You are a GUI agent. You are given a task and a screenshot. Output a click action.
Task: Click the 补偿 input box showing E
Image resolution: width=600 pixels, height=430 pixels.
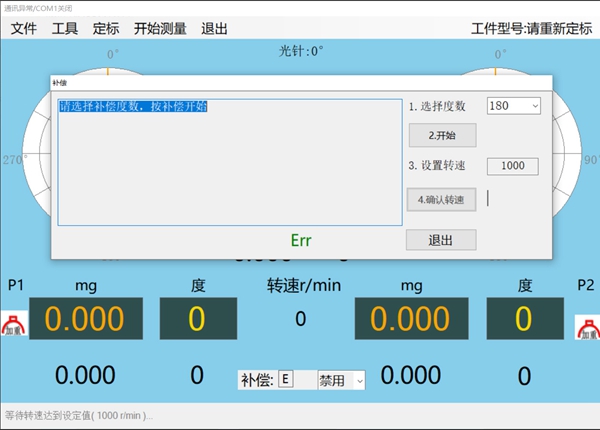pyautogui.click(x=286, y=380)
